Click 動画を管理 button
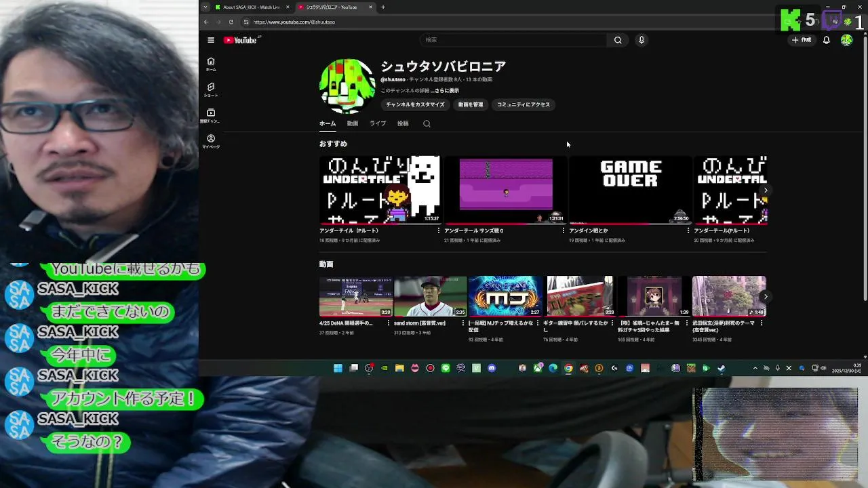Screen dimensions: 868x488 [x=471, y=104]
